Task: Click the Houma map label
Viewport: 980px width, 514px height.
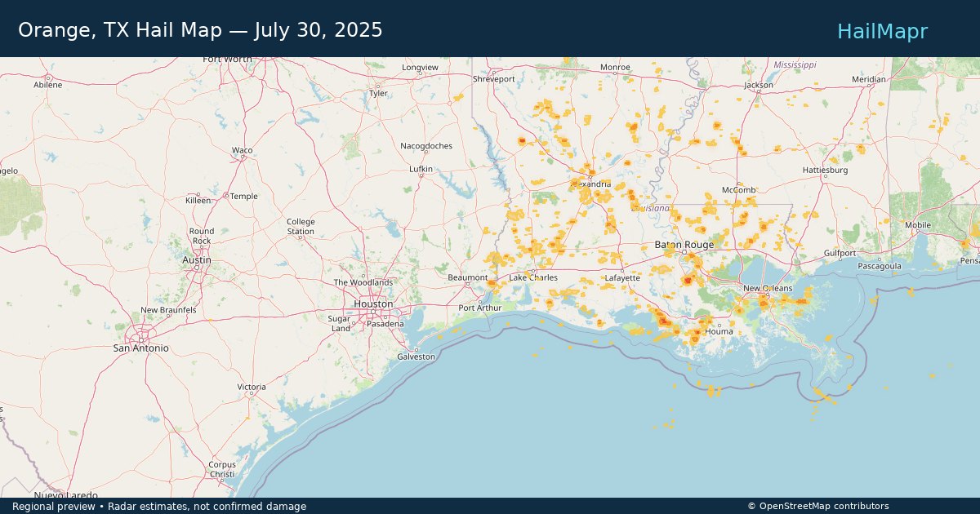Action: tap(719, 331)
